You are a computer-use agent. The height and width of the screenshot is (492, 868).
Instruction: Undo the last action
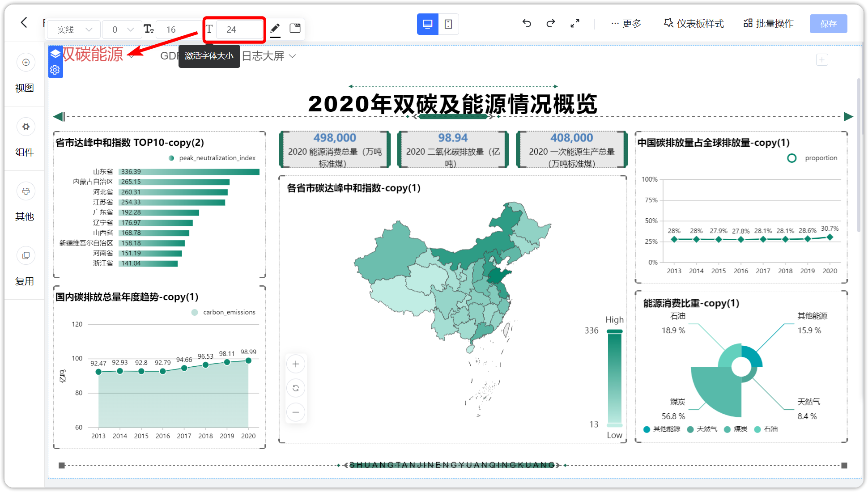[x=527, y=23]
